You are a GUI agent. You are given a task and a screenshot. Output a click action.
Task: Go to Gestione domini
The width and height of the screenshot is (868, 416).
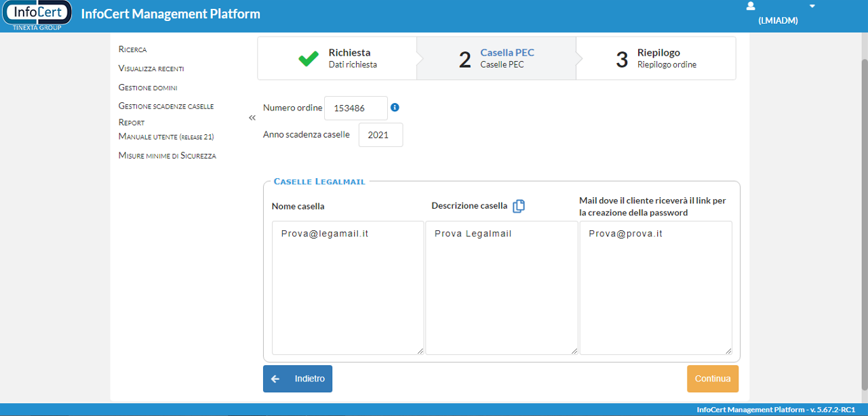click(x=148, y=87)
